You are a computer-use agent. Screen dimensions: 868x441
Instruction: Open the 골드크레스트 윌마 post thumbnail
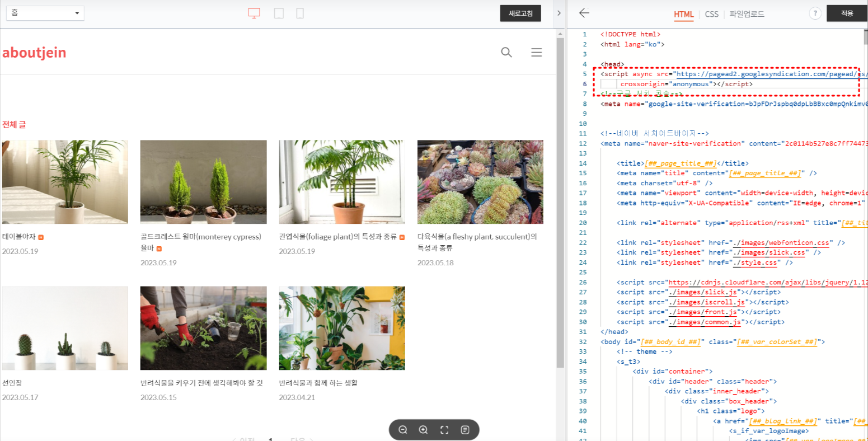pyautogui.click(x=203, y=182)
